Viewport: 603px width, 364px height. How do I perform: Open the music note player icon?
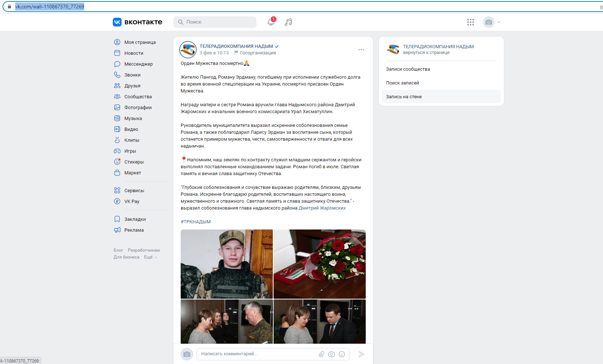click(288, 22)
